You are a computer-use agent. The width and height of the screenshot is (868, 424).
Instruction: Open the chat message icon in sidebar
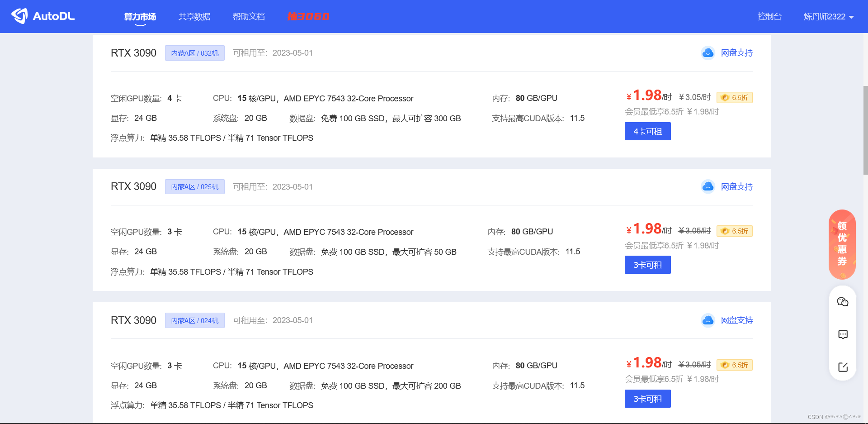[x=843, y=334]
